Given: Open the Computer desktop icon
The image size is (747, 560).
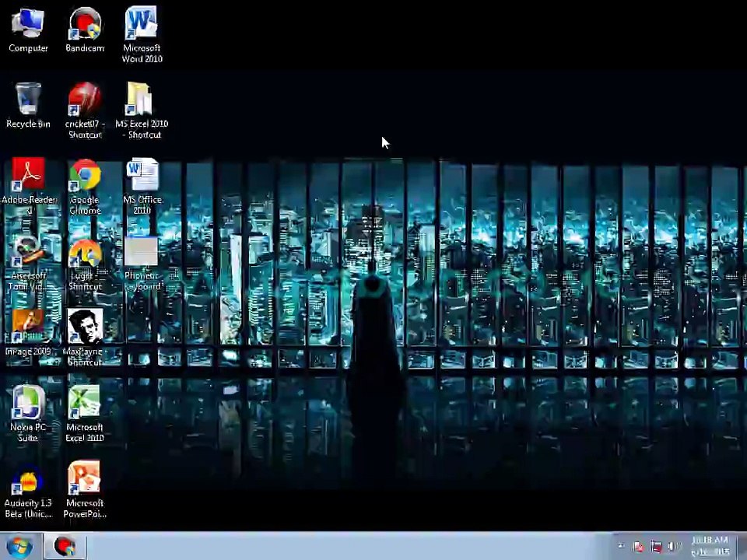Looking at the screenshot, I should pos(28,23).
